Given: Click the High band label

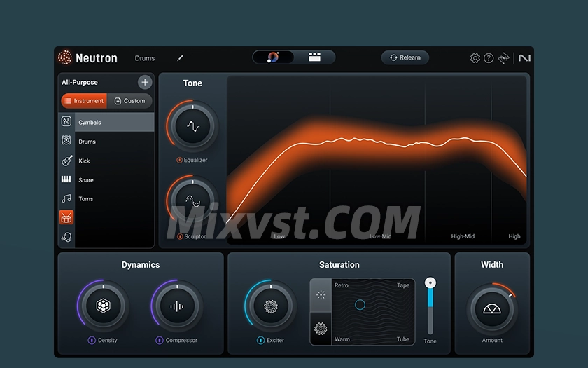Looking at the screenshot, I should tap(514, 236).
